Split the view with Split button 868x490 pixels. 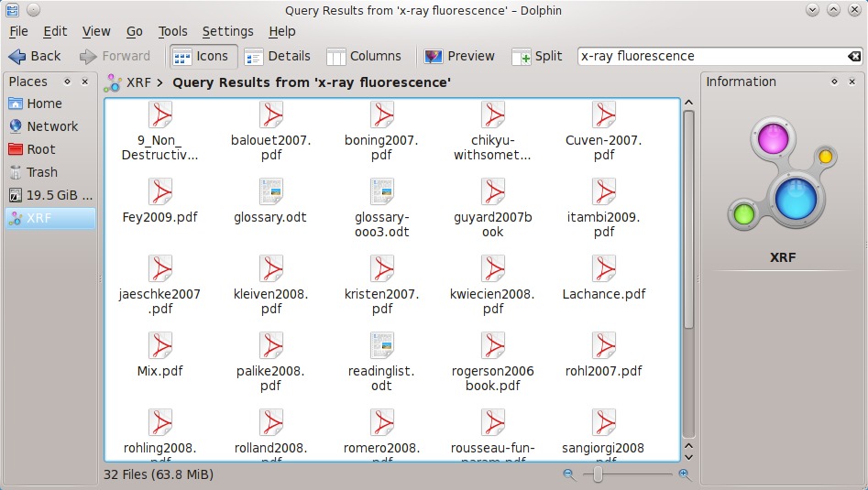click(537, 56)
